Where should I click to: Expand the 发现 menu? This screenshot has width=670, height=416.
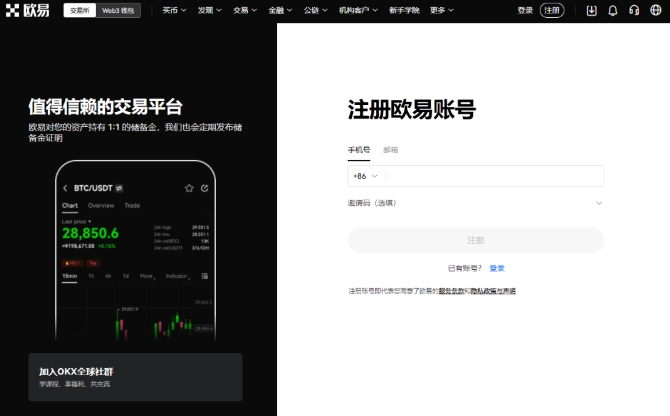click(209, 10)
